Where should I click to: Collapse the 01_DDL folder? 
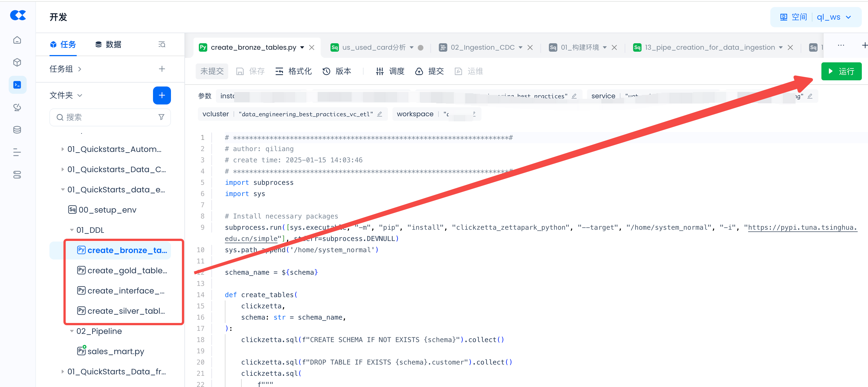[72, 230]
